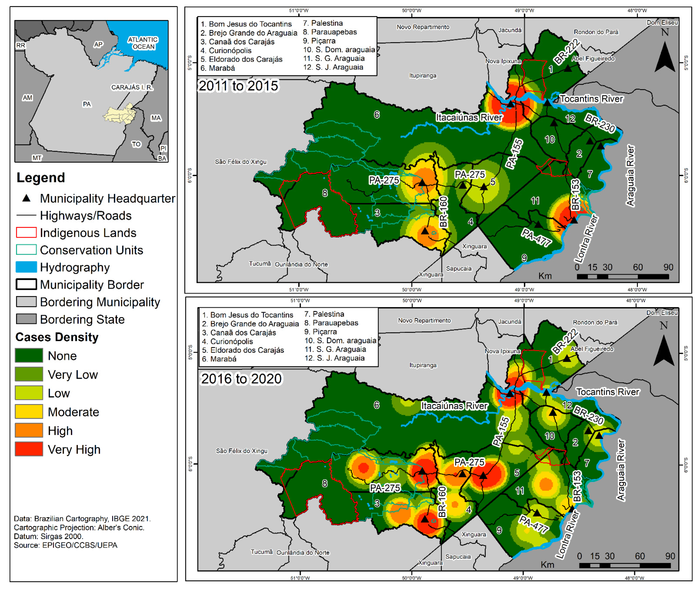The image size is (700, 589).
Task: Click the scale bar on the bottom map
Action: click(625, 565)
